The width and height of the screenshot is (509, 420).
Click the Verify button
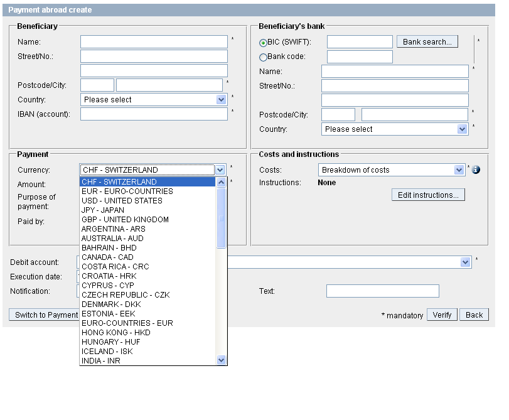coord(442,315)
